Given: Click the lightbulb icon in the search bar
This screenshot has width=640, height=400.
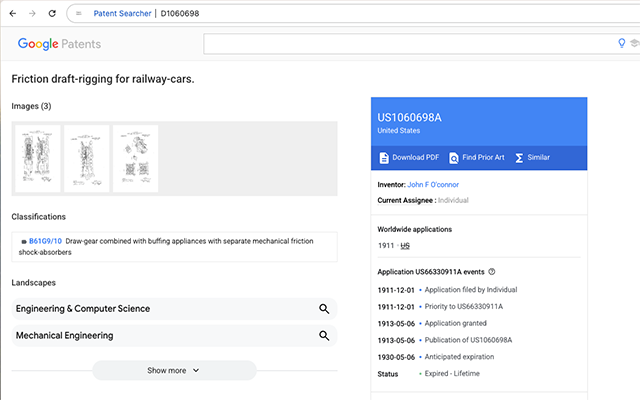Looking at the screenshot, I should (621, 43).
